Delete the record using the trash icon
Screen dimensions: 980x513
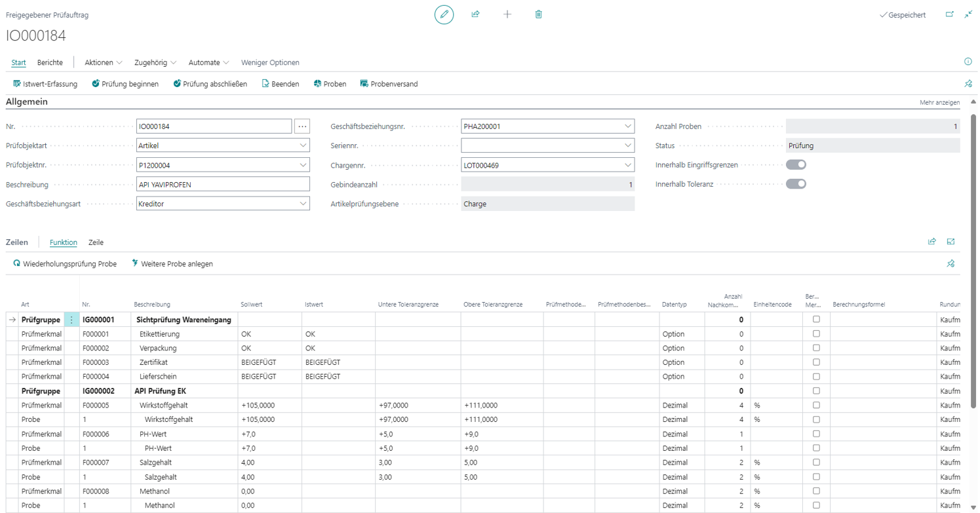[538, 14]
